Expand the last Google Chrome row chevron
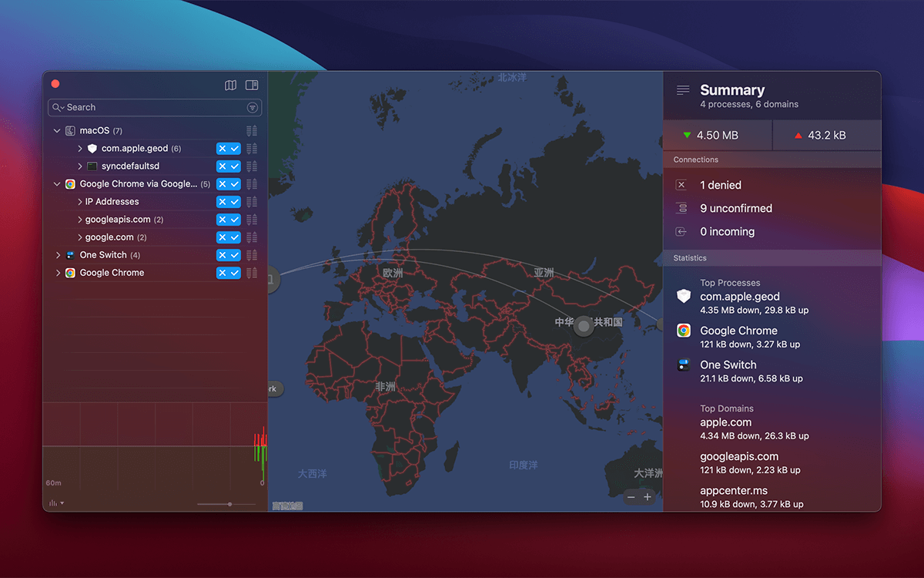924x578 pixels. tap(58, 273)
